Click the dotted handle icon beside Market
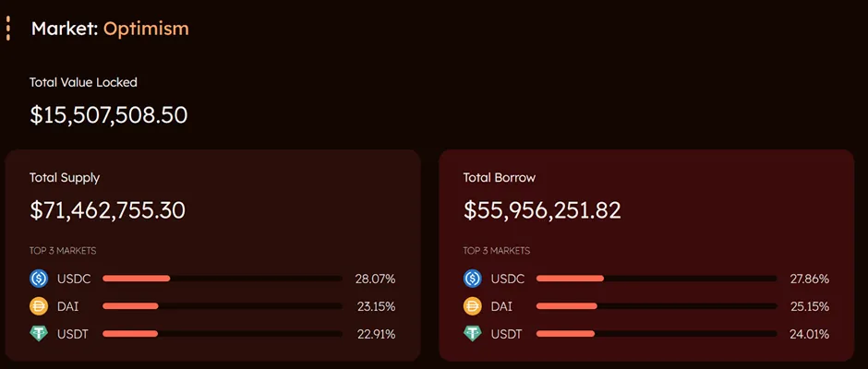This screenshot has width=868, height=369. [x=7, y=29]
